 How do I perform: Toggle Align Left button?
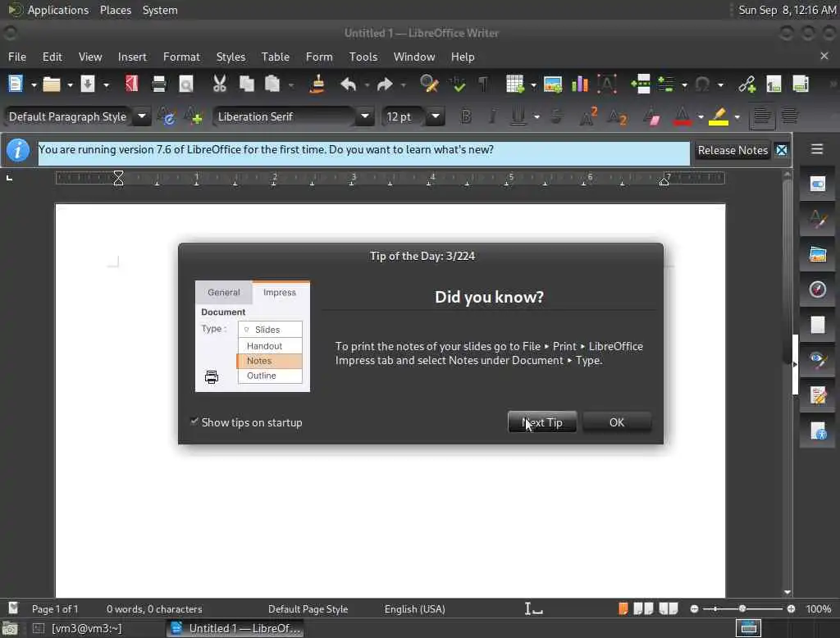(x=762, y=116)
